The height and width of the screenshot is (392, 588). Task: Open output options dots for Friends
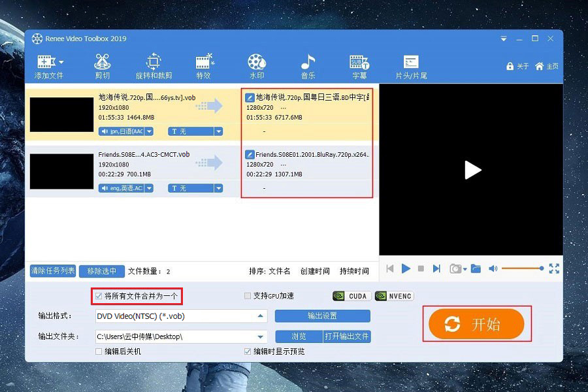[x=284, y=165]
